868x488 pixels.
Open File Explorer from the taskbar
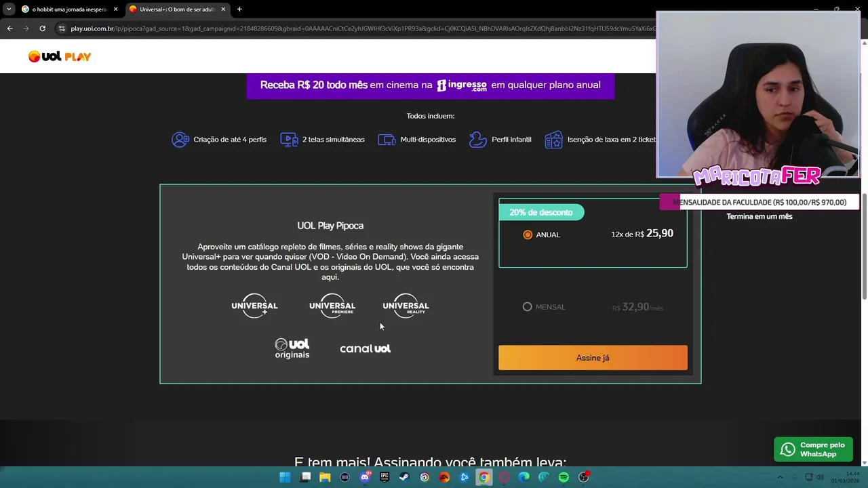coord(325,477)
